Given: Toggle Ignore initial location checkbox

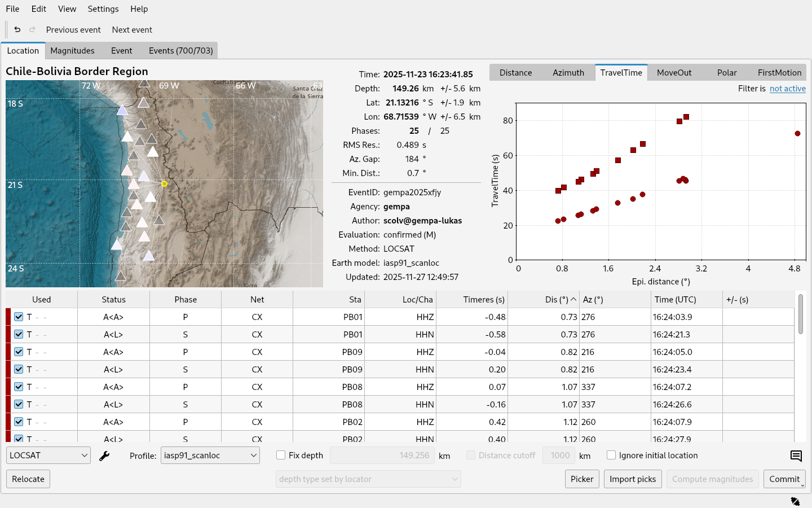Looking at the screenshot, I should (611, 456).
